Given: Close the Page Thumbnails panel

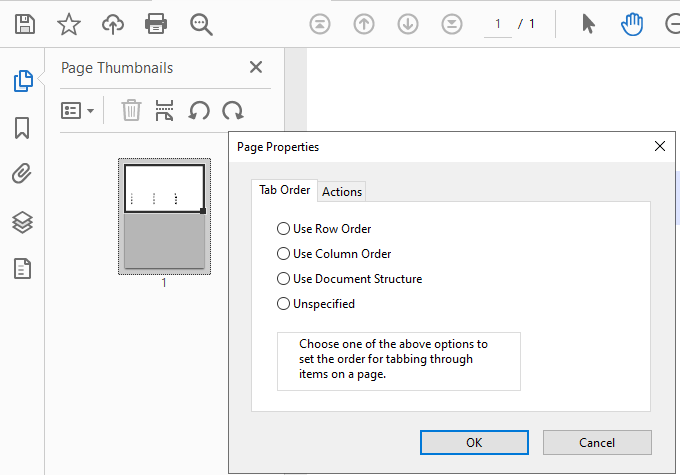Looking at the screenshot, I should tap(256, 67).
